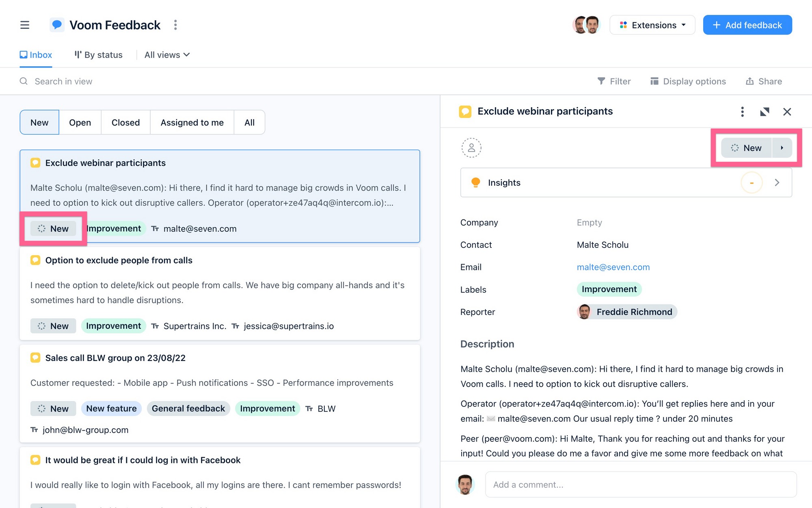Click the Search in view field
The width and height of the screenshot is (812, 508).
click(63, 81)
